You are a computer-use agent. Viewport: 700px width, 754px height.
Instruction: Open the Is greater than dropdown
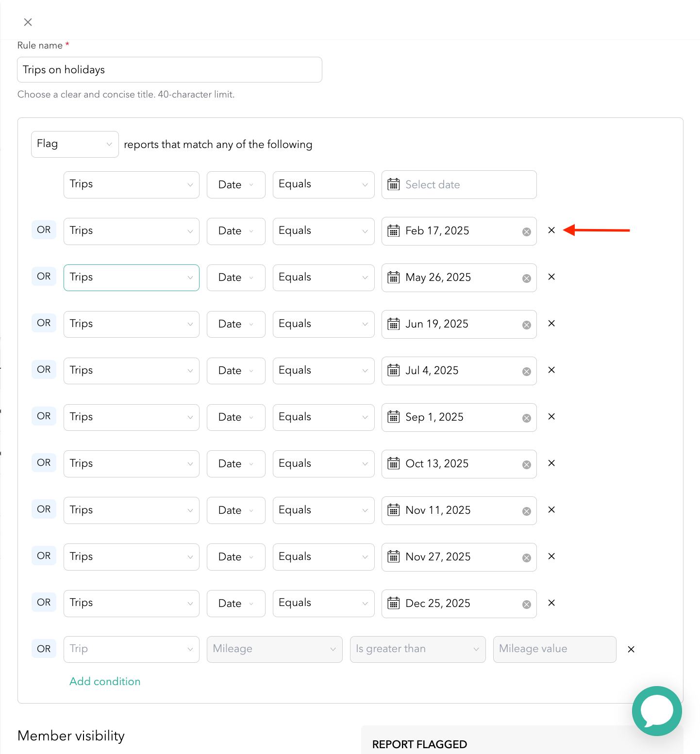417,649
